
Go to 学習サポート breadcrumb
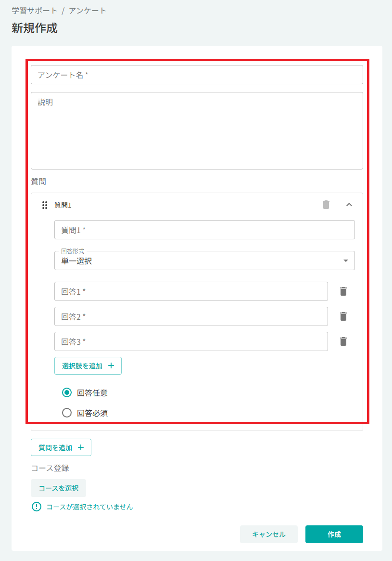tap(34, 11)
